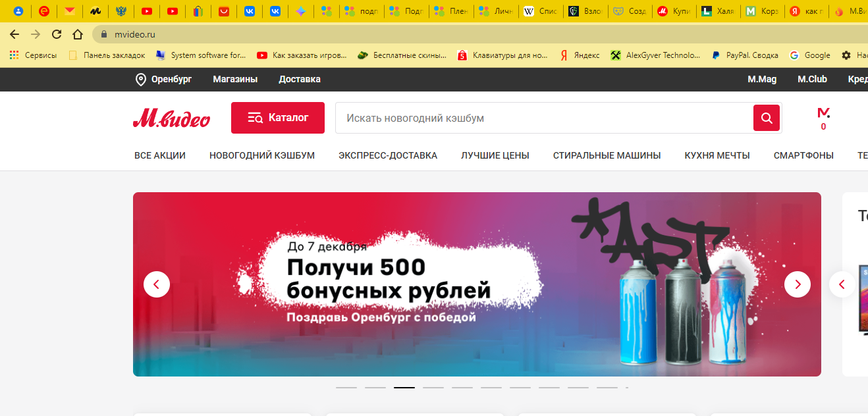Reload the page with the refresh icon
This screenshot has height=416, width=868.
(57, 34)
